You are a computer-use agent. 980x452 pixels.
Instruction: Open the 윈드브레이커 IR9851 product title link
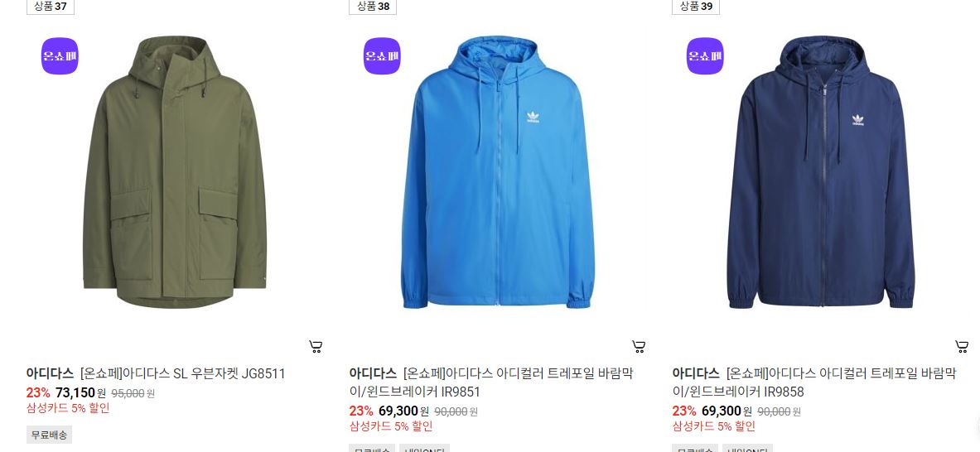click(490, 382)
